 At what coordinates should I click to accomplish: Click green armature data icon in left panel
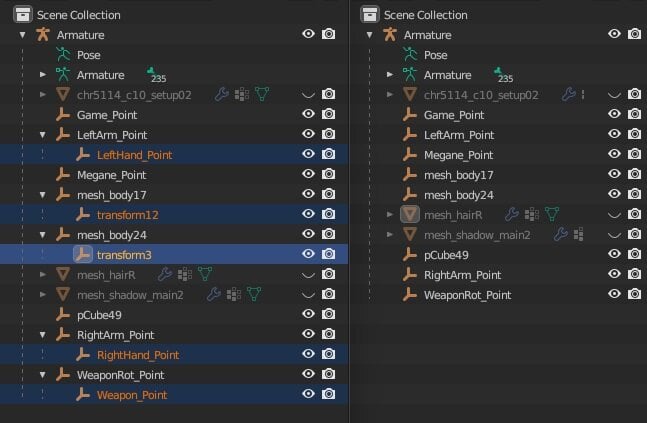(63, 74)
